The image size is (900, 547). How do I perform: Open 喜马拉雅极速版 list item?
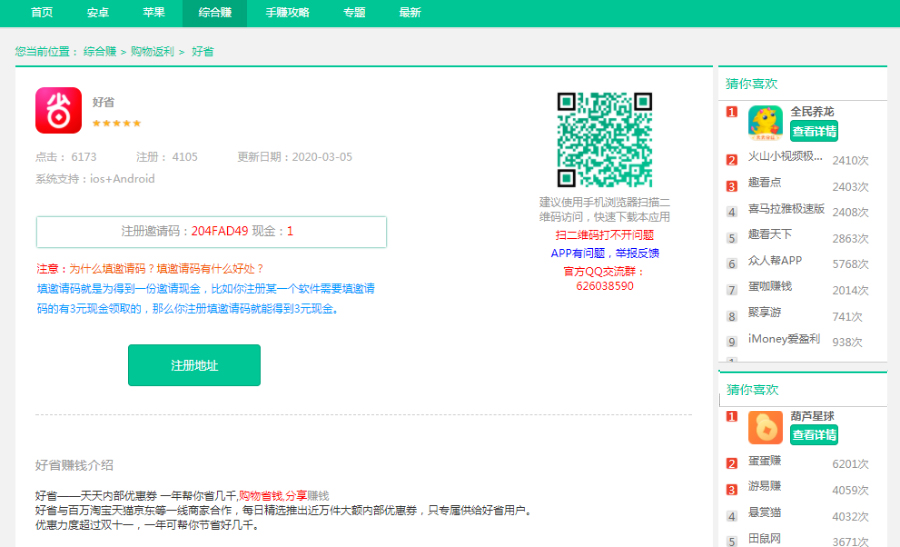click(786, 209)
